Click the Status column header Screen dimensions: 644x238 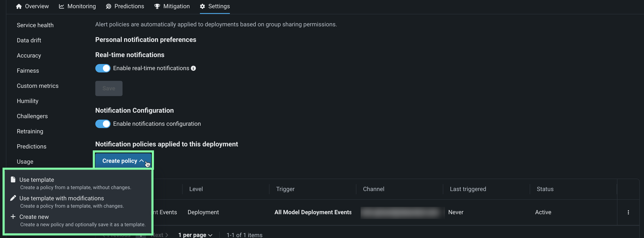click(x=545, y=189)
